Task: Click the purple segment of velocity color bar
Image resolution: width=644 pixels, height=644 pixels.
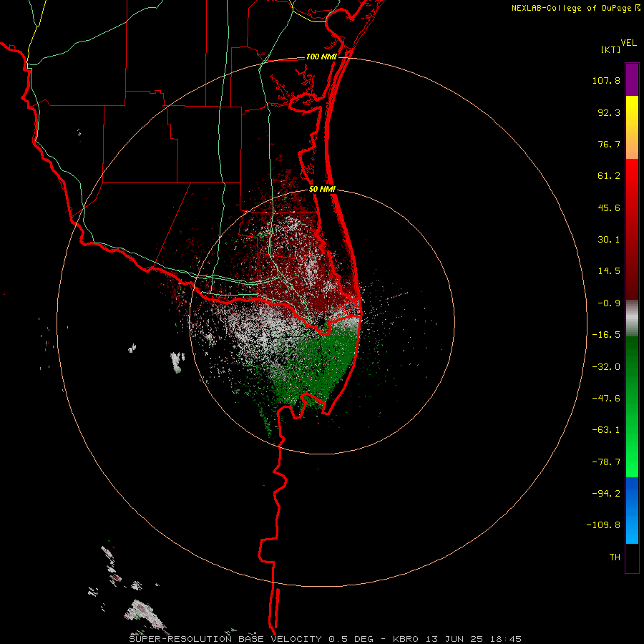Action: click(x=632, y=79)
